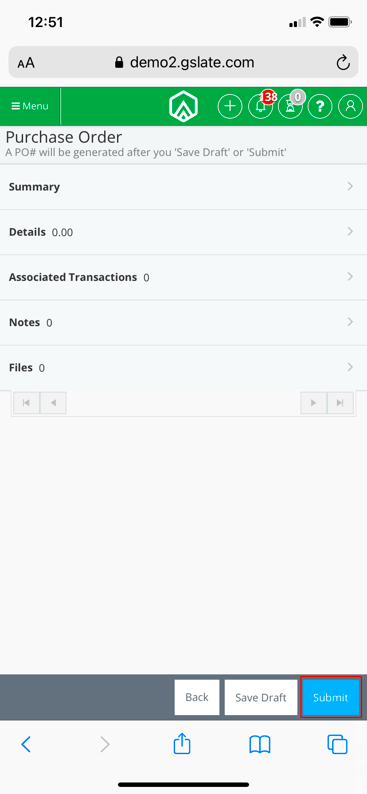Go to last record in pager
367x794 pixels.
(x=340, y=403)
